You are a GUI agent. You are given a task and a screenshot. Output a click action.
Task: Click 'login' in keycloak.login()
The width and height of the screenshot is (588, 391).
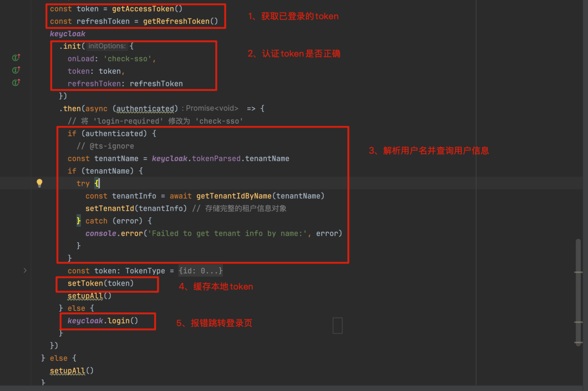[x=118, y=321]
